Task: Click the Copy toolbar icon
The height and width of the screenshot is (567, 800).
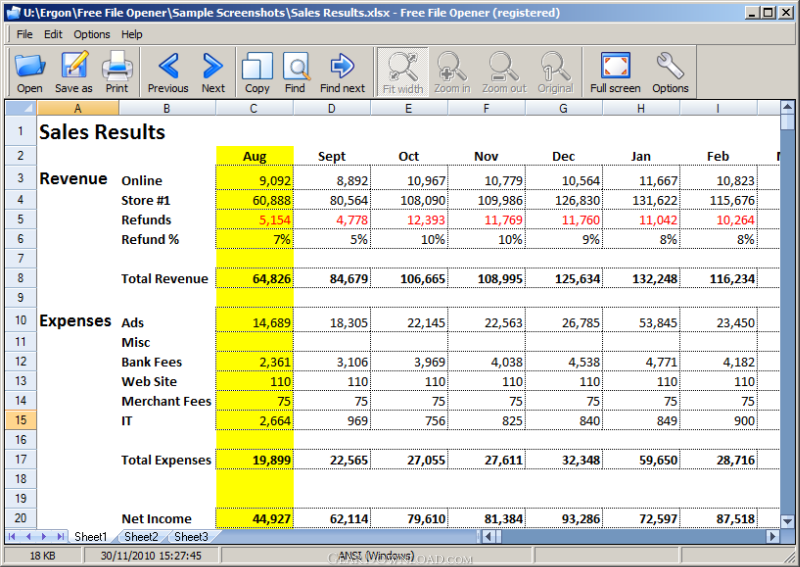Action: (257, 72)
